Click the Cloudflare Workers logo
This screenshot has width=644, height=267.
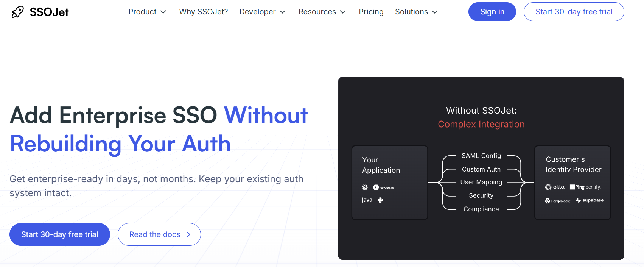383,187
